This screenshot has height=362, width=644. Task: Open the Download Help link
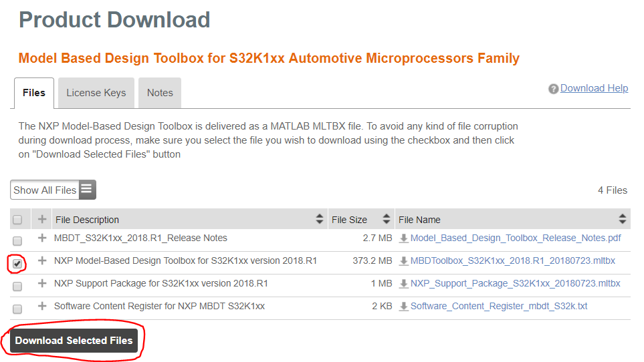click(594, 88)
